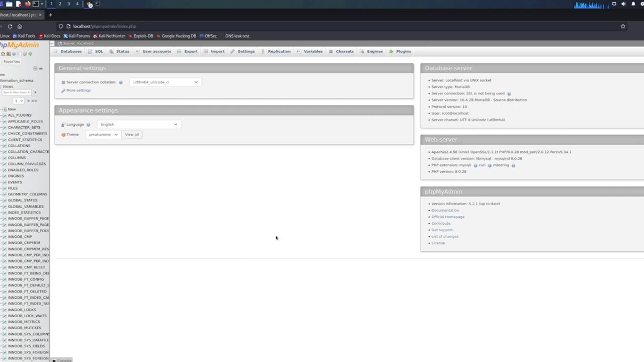Click help icon after mysqli extension
644x362 pixels.
475,165
